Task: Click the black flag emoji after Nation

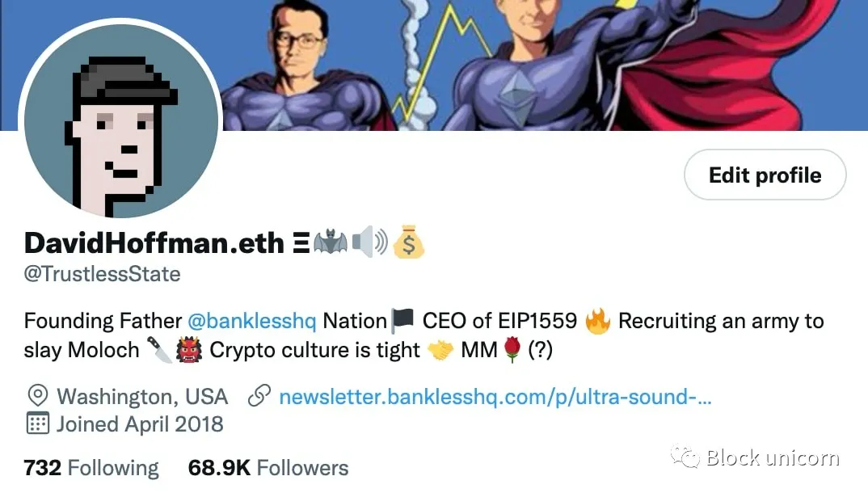Action: click(x=402, y=320)
